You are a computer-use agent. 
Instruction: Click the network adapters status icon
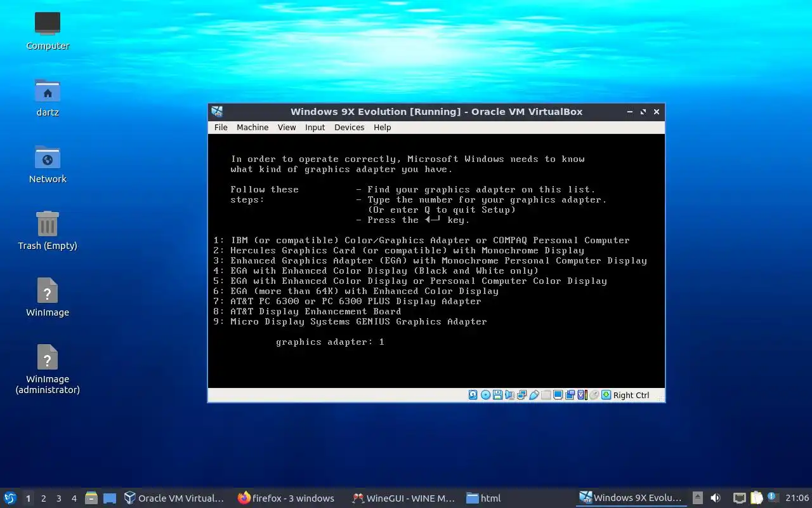pyautogui.click(x=521, y=395)
